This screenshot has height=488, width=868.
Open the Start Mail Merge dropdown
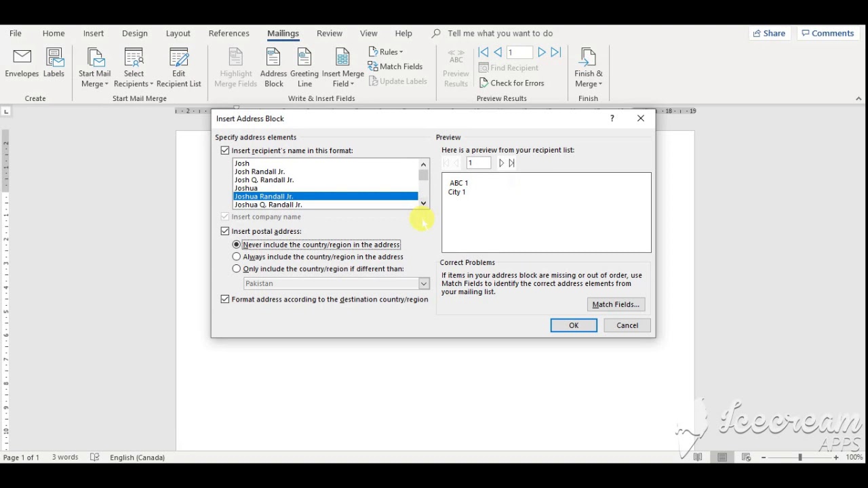click(94, 68)
